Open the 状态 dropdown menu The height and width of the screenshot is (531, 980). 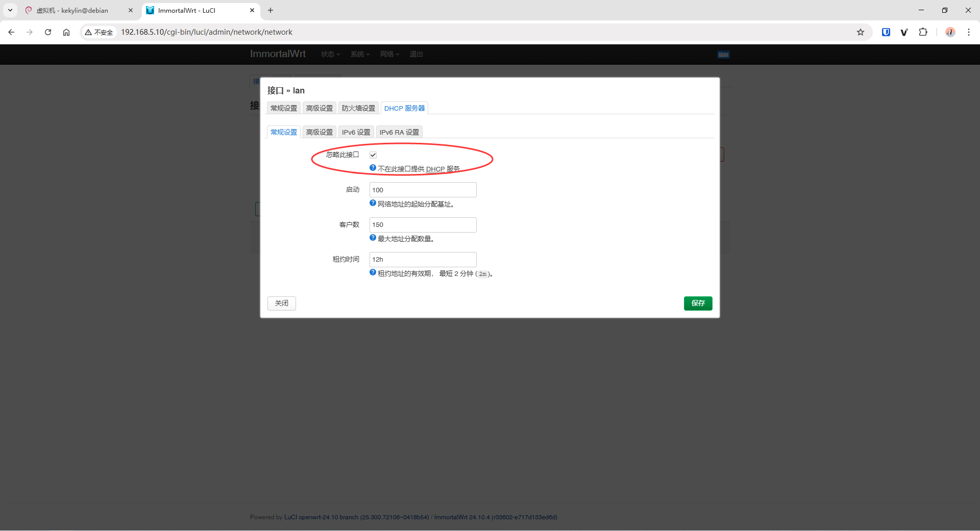329,54
